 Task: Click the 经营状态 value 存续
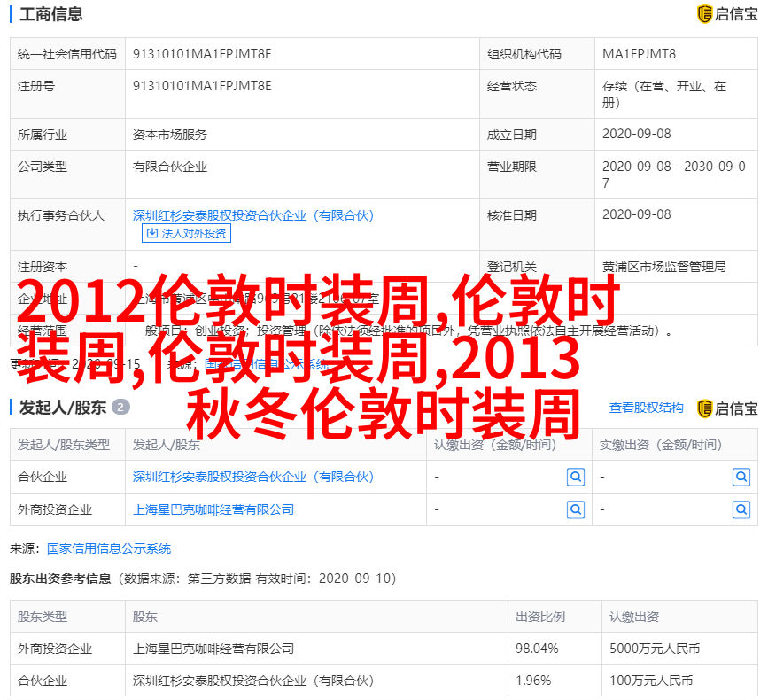point(664,94)
